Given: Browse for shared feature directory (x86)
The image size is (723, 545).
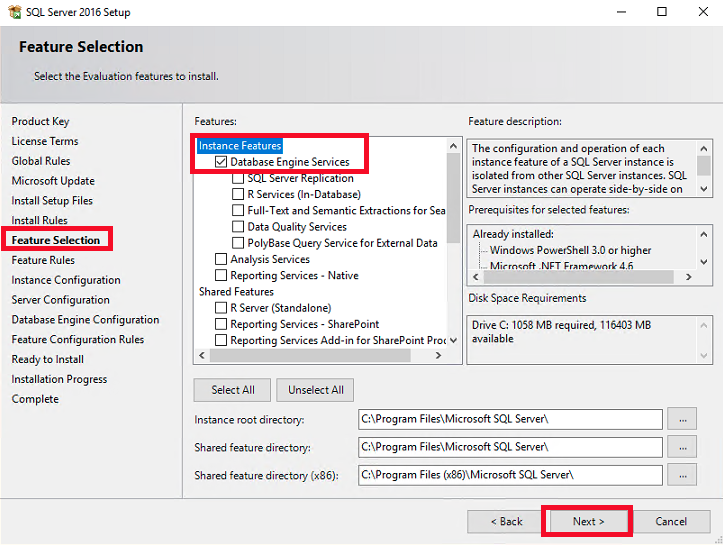Looking at the screenshot, I should pos(681,474).
